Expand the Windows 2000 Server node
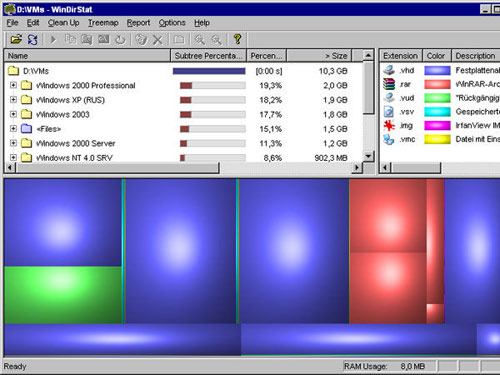500x375 pixels. 13,143
